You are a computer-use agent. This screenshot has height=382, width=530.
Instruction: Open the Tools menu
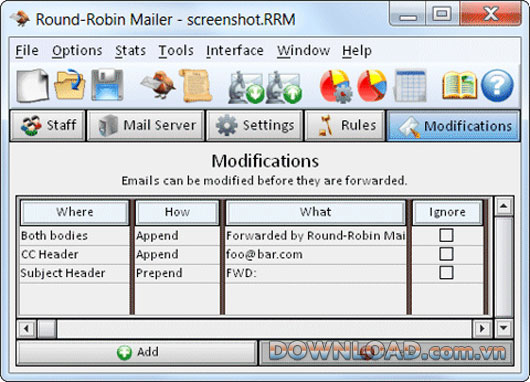(x=176, y=51)
